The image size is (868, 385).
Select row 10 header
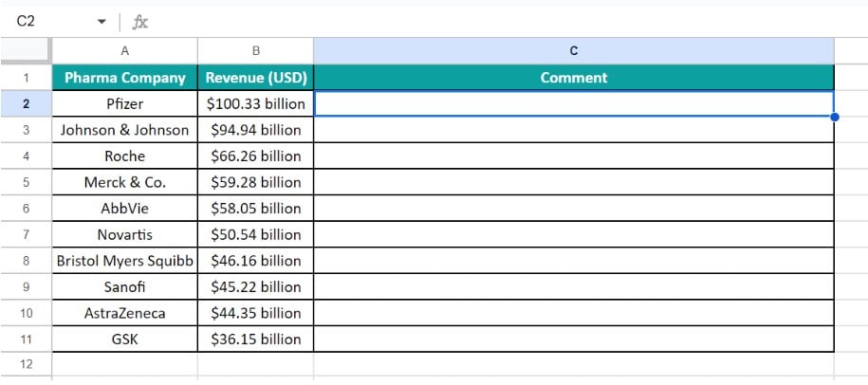pos(26,313)
